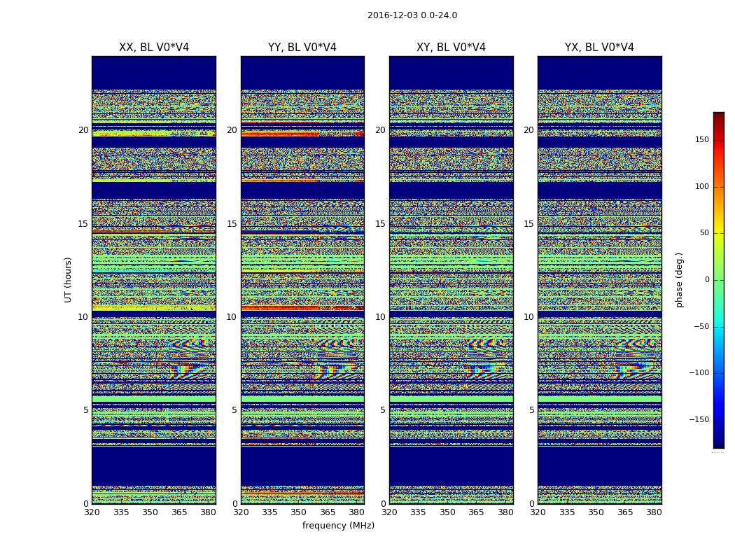Screen dimensions: 735x560
Task: Click the '10' hour tick of XX panel
Action: (x=83, y=317)
